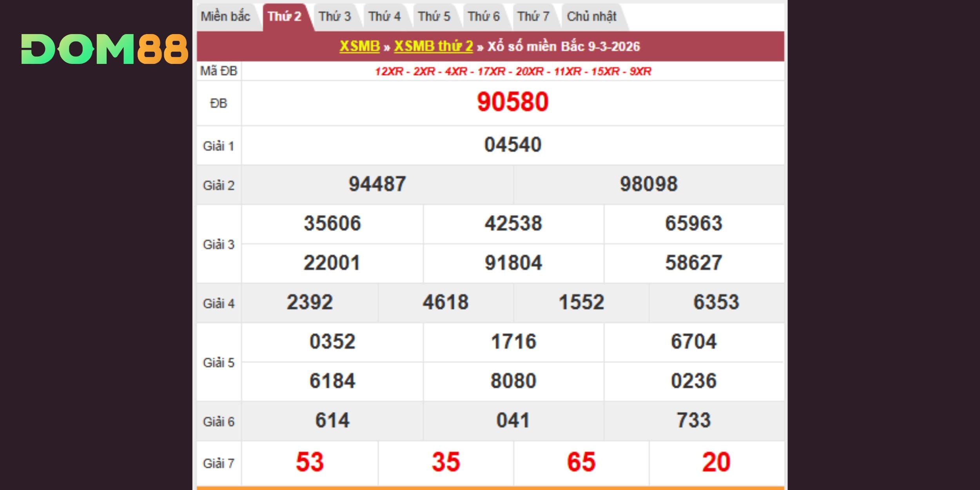Select the Thứ 2 tab
980x490 pixels.
coord(285,16)
